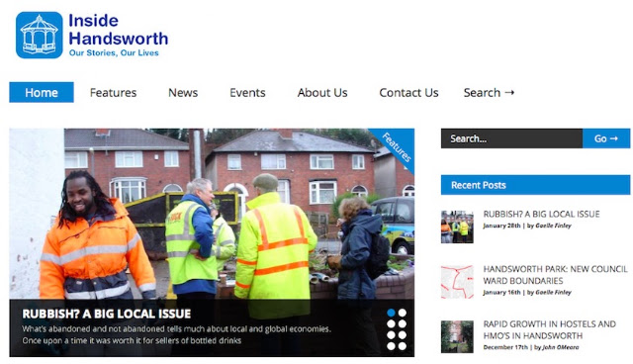Click the Search arrow menu item
Screen dimensions: 633x364
pos(489,92)
